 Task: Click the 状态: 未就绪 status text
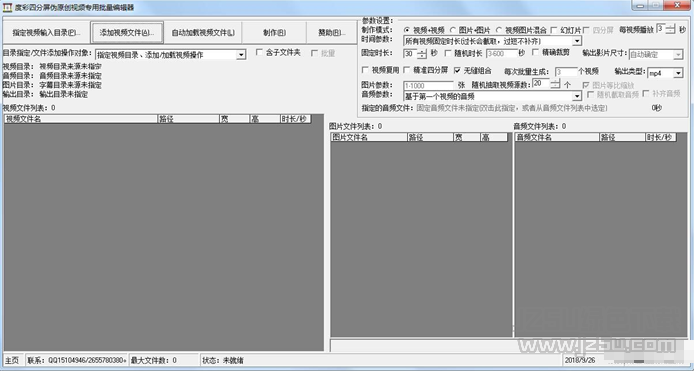point(223,360)
